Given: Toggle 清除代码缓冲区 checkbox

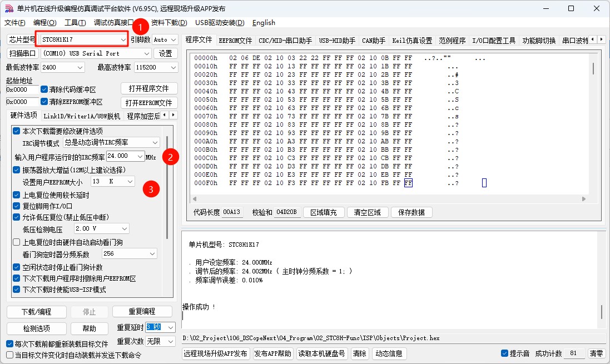Looking at the screenshot, I should (x=44, y=89).
